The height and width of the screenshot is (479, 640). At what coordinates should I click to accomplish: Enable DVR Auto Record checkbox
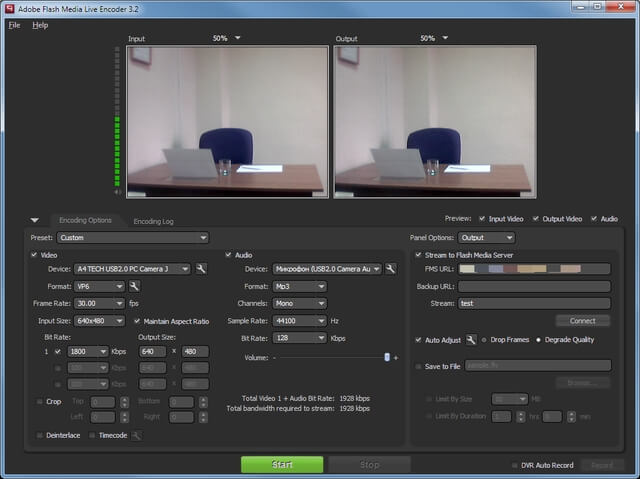[514, 465]
